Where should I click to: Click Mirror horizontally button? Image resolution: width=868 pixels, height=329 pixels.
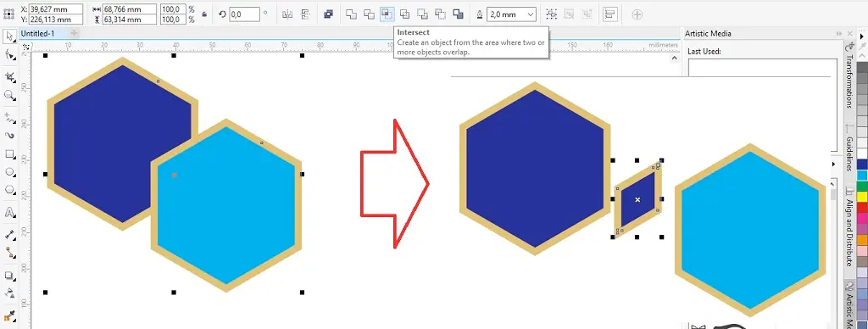point(287,14)
